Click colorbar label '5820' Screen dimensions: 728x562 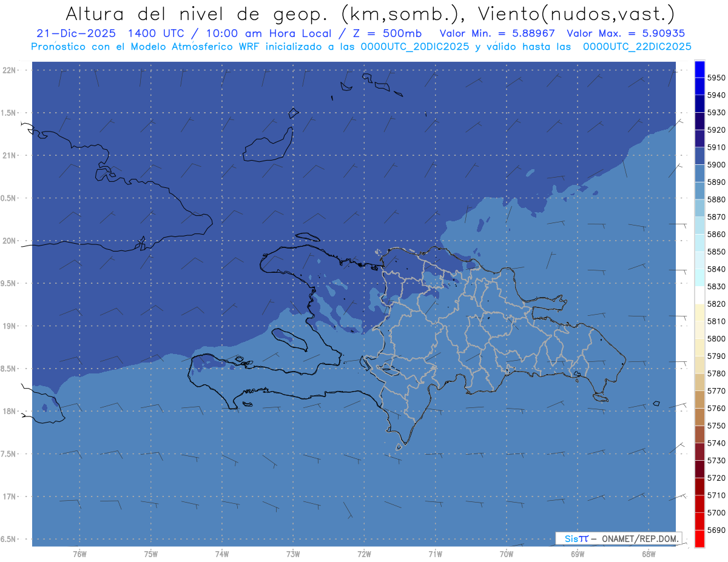click(x=716, y=304)
